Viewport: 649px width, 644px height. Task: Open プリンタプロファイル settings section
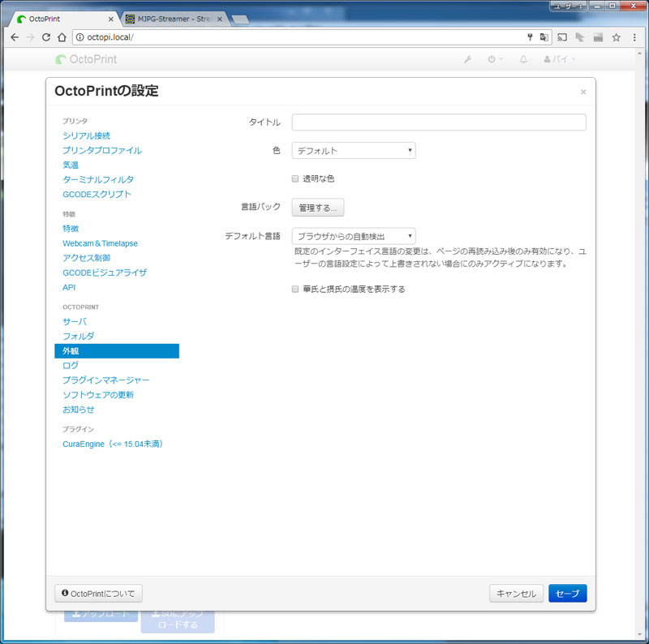click(x=102, y=151)
